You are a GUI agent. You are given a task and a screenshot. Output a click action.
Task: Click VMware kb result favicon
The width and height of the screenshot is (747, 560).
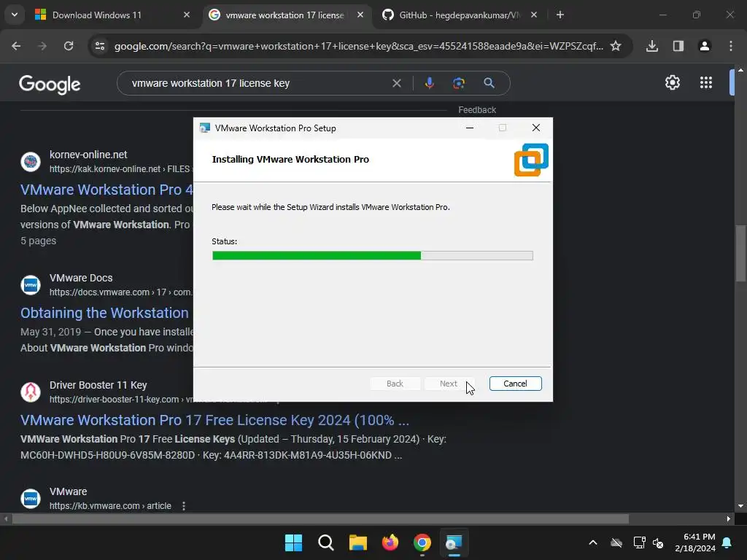click(31, 499)
